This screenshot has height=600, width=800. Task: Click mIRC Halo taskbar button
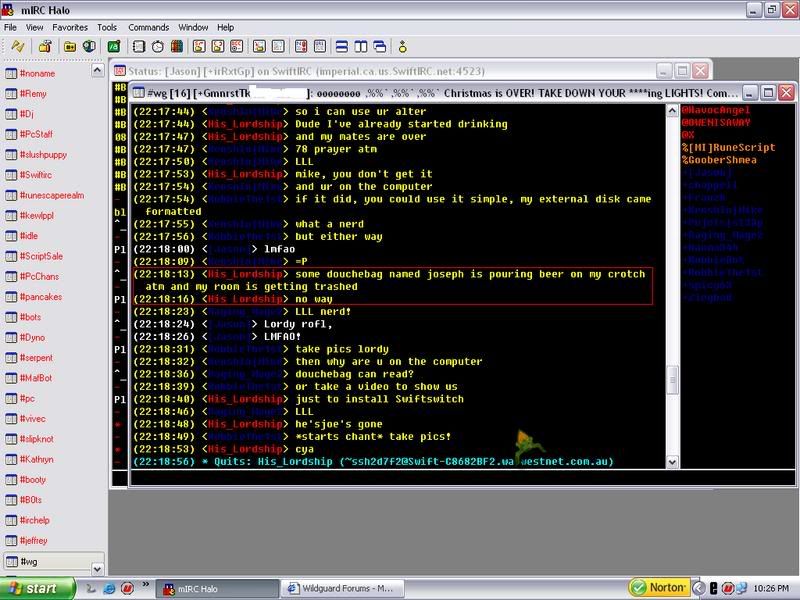217,589
